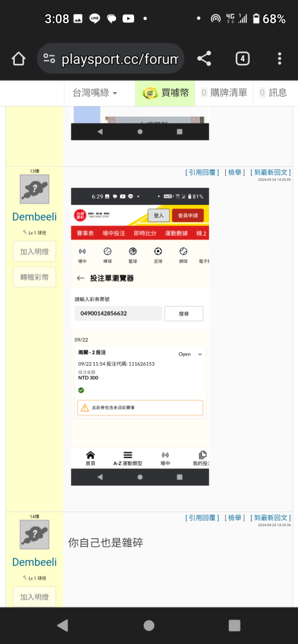
Task: Click the 轉贈彩幣 button
Action: [35, 277]
